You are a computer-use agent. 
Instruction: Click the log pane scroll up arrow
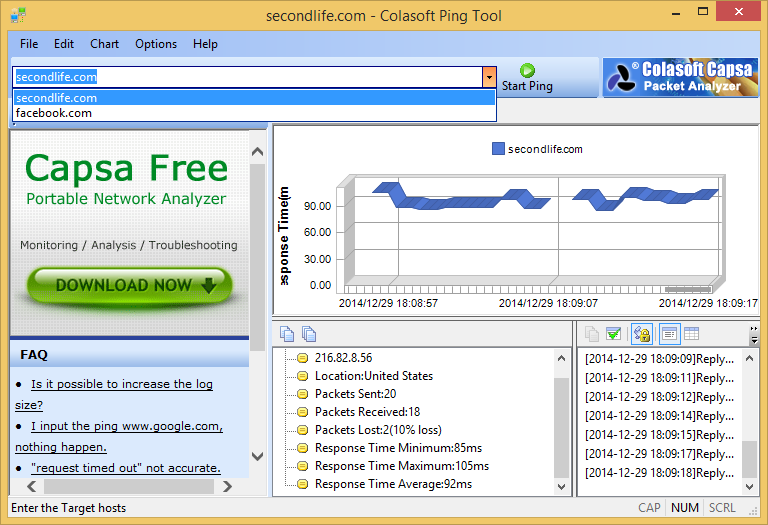click(749, 358)
